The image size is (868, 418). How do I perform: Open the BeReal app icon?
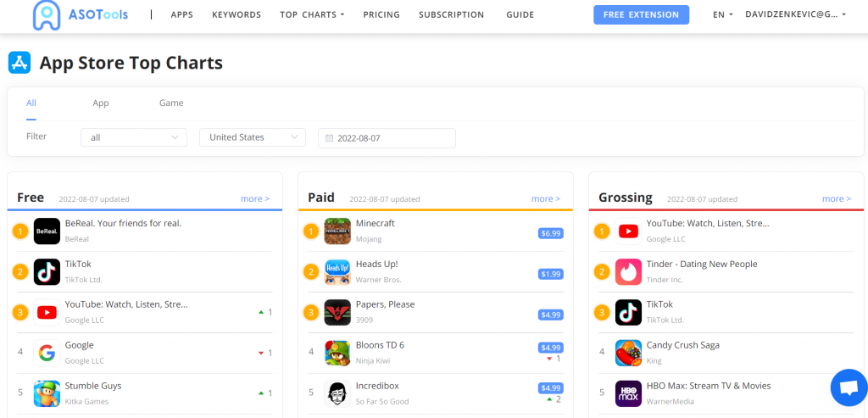coord(47,231)
